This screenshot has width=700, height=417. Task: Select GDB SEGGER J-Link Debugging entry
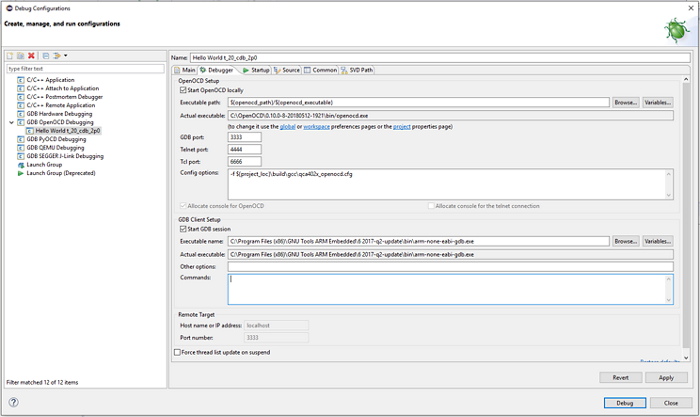pos(65,156)
